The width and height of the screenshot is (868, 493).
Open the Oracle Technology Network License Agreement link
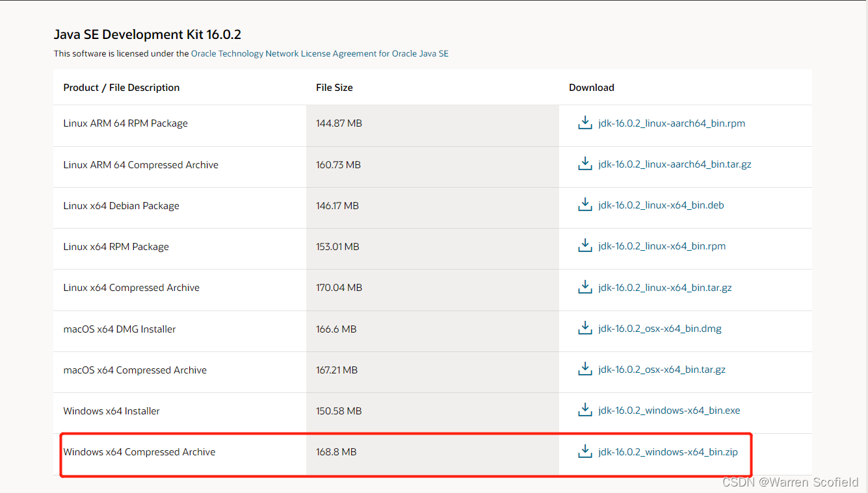(319, 54)
